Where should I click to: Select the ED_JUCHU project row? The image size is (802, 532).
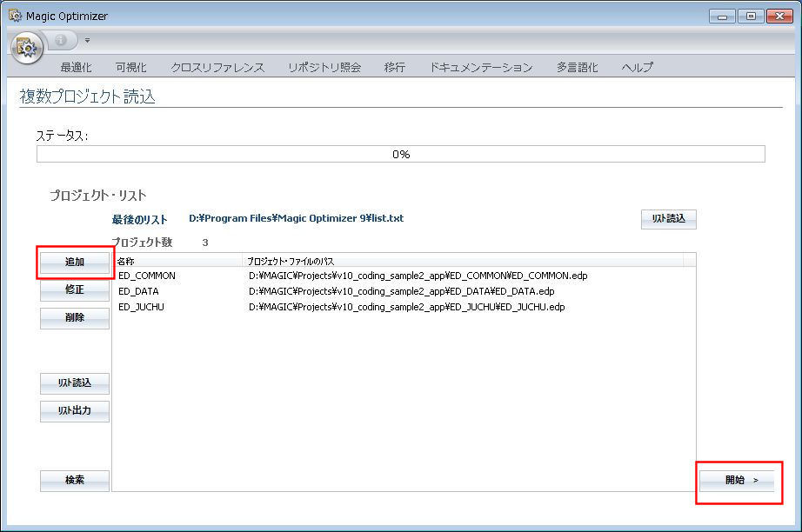point(141,307)
